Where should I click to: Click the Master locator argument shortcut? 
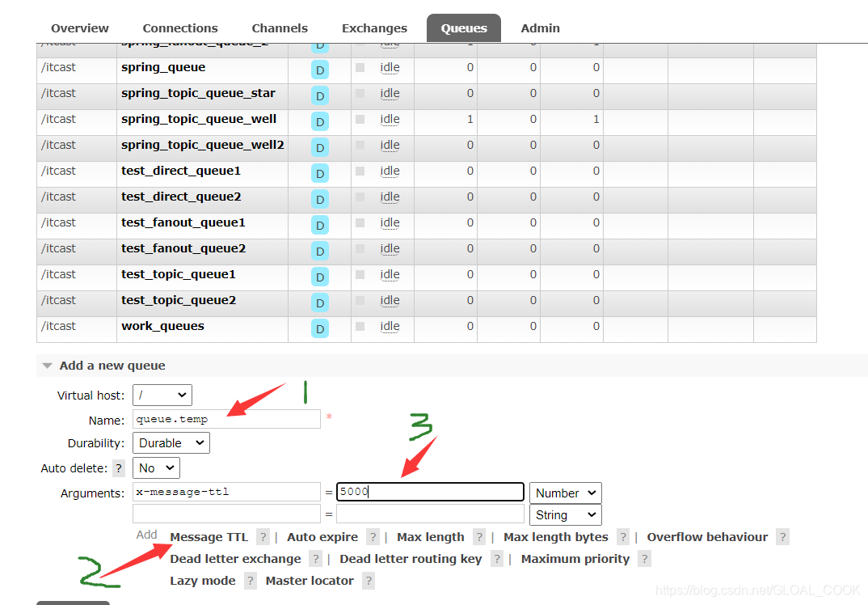coord(310,581)
